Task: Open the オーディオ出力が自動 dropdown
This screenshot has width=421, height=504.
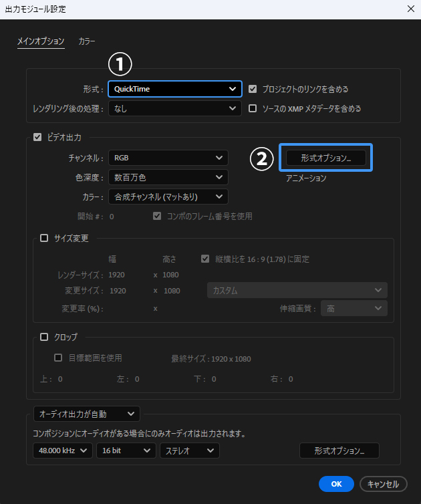Action: (86, 414)
